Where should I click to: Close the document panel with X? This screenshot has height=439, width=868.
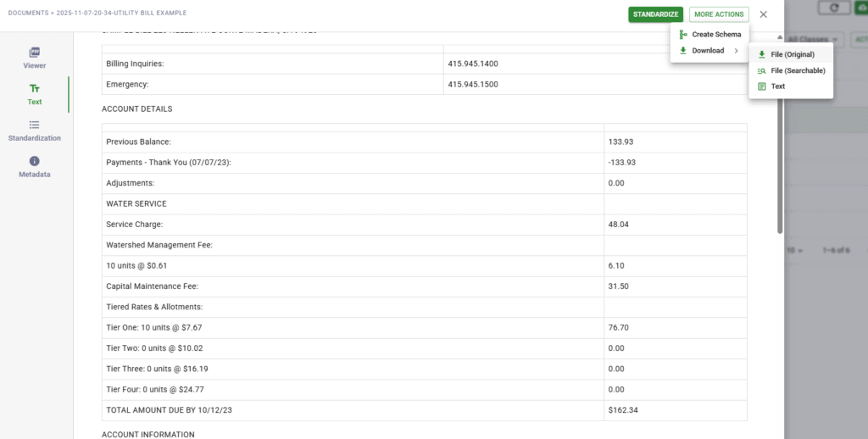click(764, 14)
